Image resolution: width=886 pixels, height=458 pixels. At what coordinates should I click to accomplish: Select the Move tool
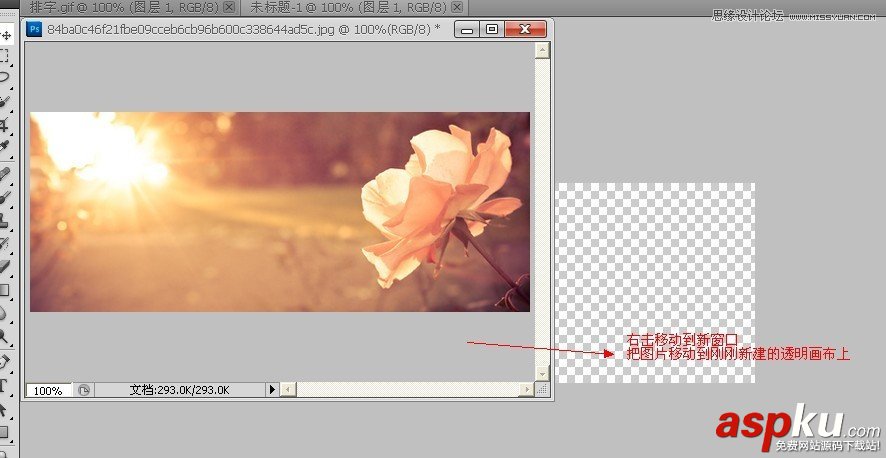pyautogui.click(x=6, y=35)
